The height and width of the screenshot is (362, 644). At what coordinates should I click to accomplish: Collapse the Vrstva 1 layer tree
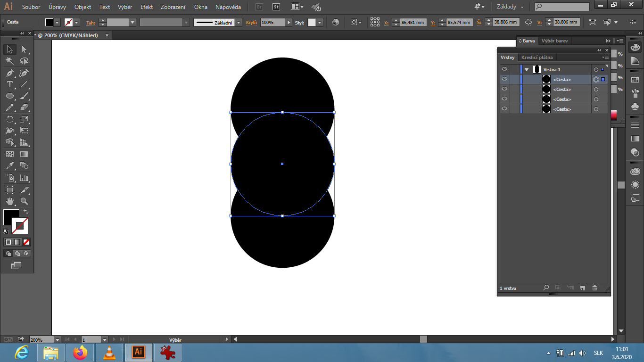pos(527,69)
